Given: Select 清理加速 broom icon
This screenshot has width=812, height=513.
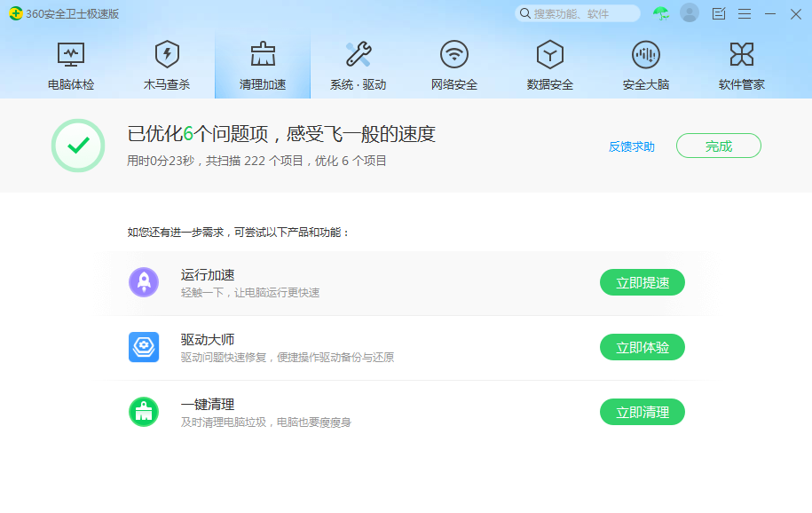Looking at the screenshot, I should tap(263, 54).
